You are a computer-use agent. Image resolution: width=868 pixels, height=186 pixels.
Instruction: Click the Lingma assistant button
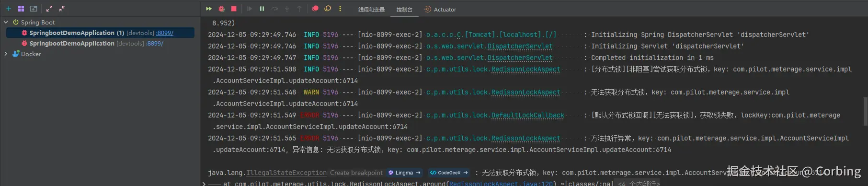404,173
